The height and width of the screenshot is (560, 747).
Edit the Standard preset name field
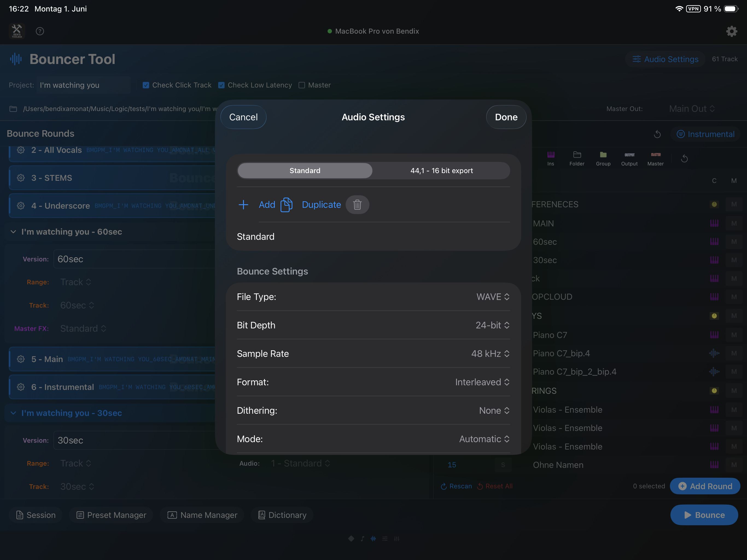coord(373,237)
